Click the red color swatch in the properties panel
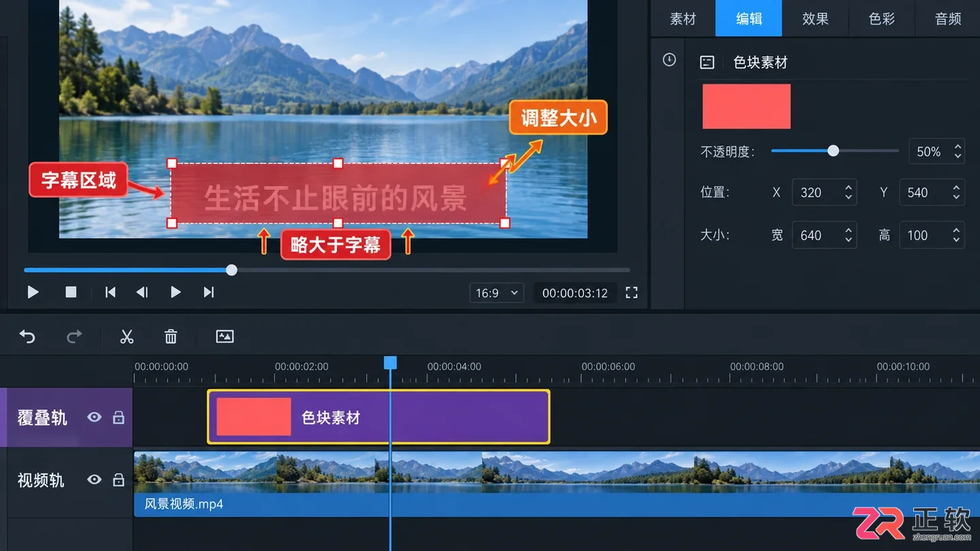 [x=747, y=106]
